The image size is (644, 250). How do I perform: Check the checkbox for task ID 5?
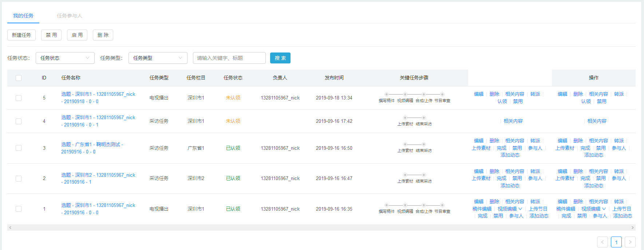tap(19, 98)
